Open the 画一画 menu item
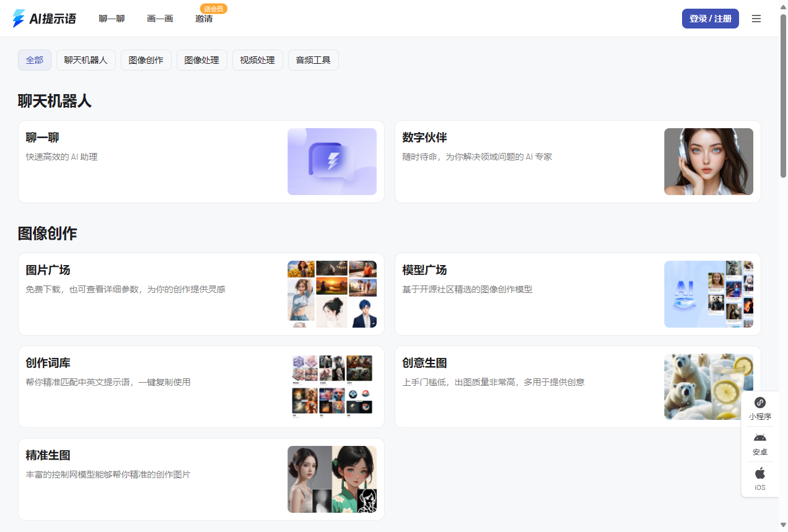788x532 pixels. pos(160,19)
